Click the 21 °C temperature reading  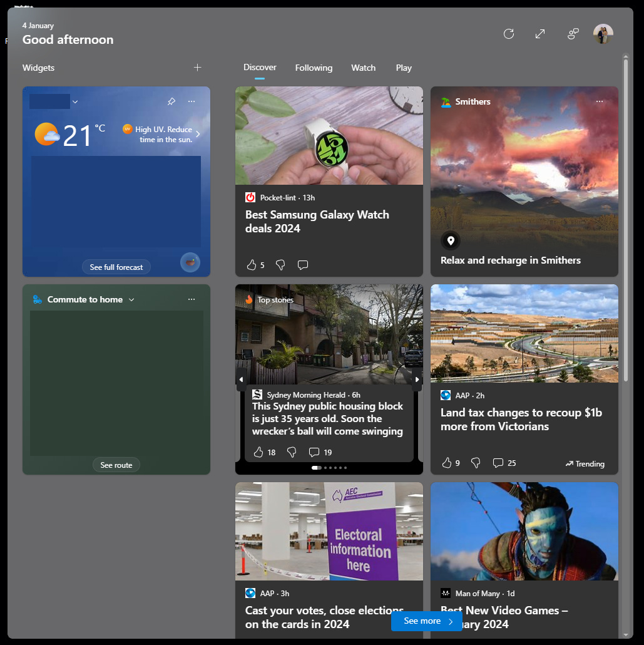pyautogui.click(x=83, y=135)
